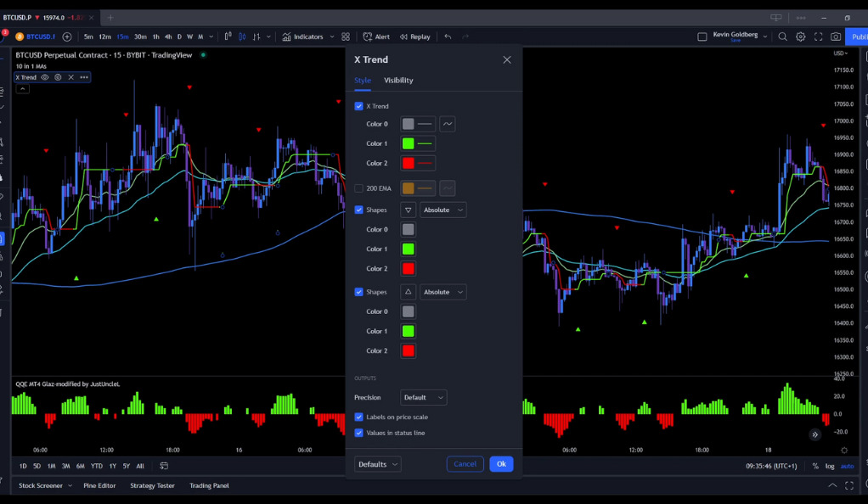The width and height of the screenshot is (868, 504).
Task: Collapse the indicator legend arrow
Action: [23, 89]
